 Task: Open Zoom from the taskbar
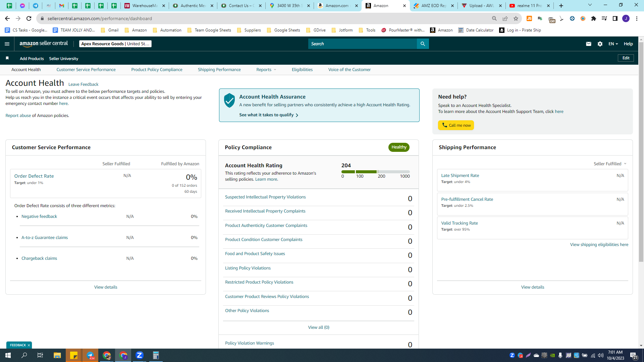click(x=140, y=355)
